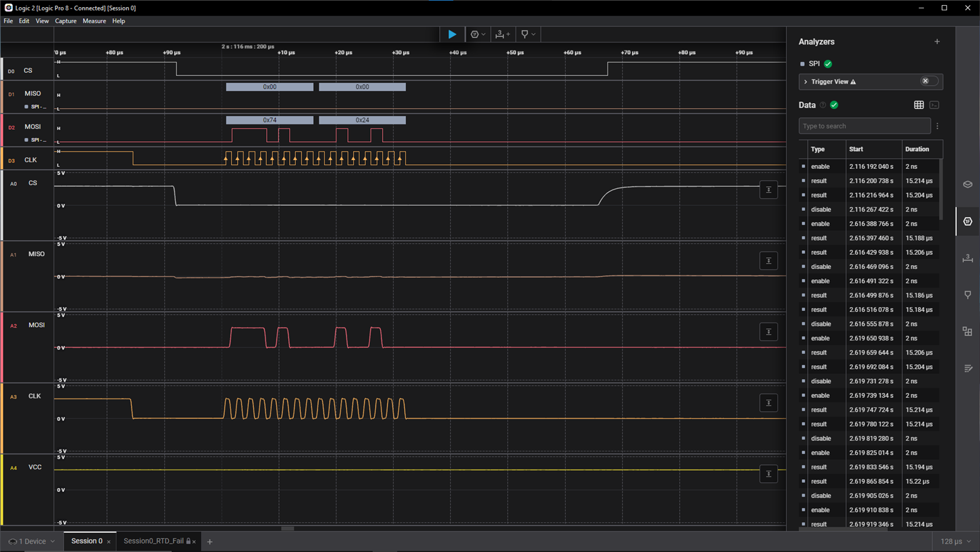This screenshot has width=980, height=552.
Task: Select the disable row at 2.116 267 422 s
Action: click(869, 210)
